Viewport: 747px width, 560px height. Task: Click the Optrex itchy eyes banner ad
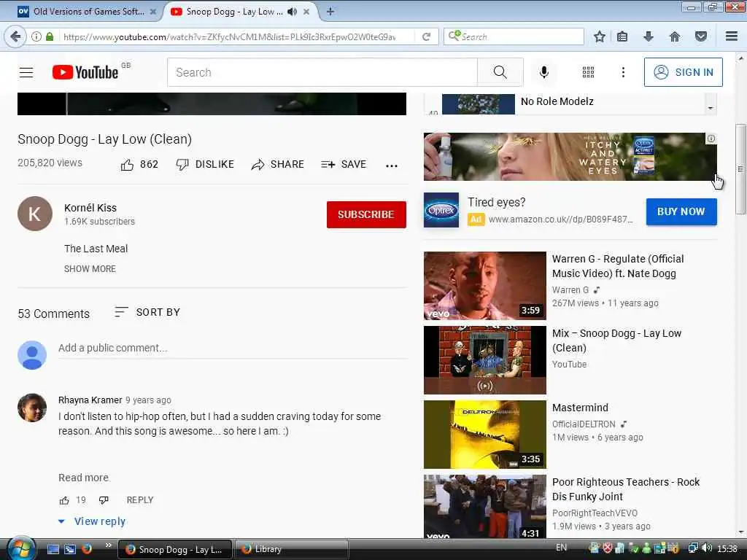pyautogui.click(x=570, y=157)
